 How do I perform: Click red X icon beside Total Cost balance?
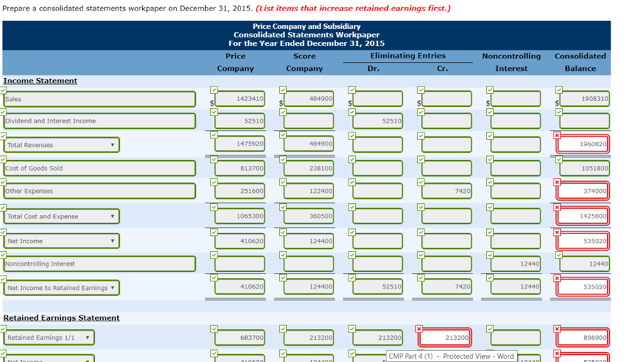click(x=557, y=207)
